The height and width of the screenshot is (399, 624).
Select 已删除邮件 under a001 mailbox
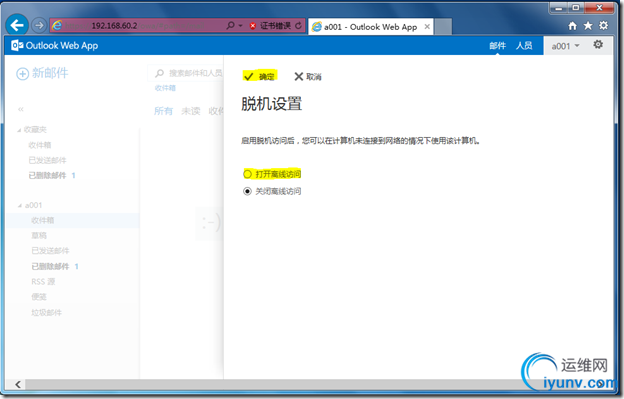point(50,266)
